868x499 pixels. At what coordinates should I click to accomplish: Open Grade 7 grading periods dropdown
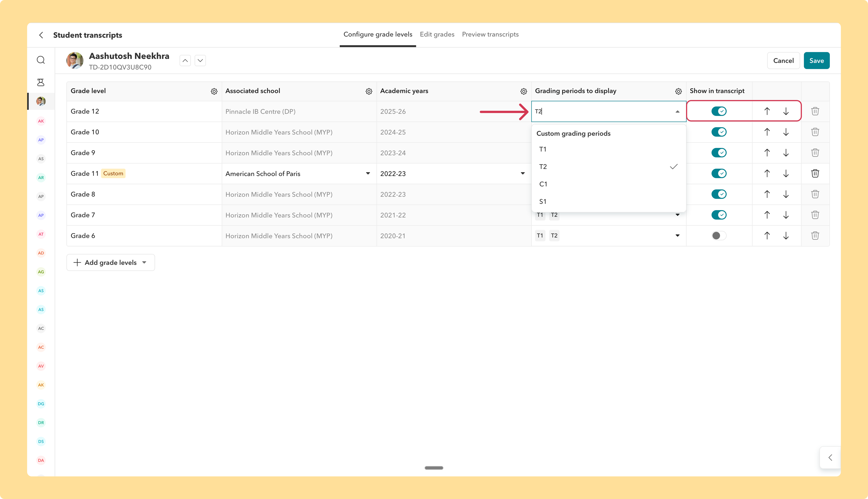(x=677, y=215)
